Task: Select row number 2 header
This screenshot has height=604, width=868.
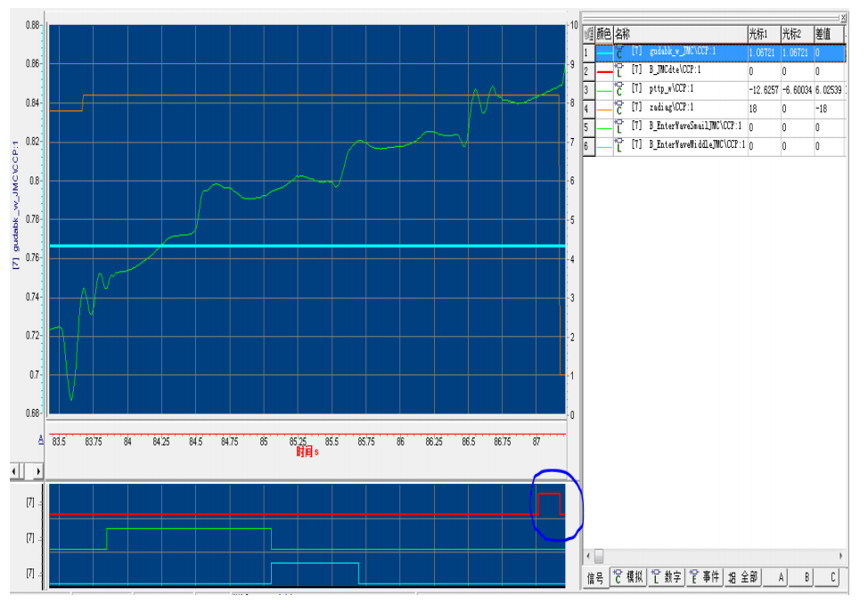Action: point(589,72)
